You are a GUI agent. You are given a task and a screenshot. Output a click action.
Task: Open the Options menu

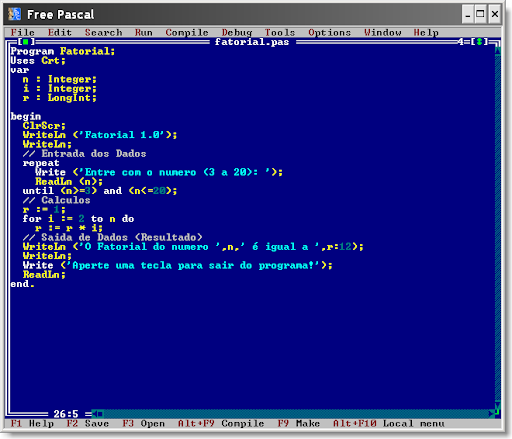coord(329,33)
